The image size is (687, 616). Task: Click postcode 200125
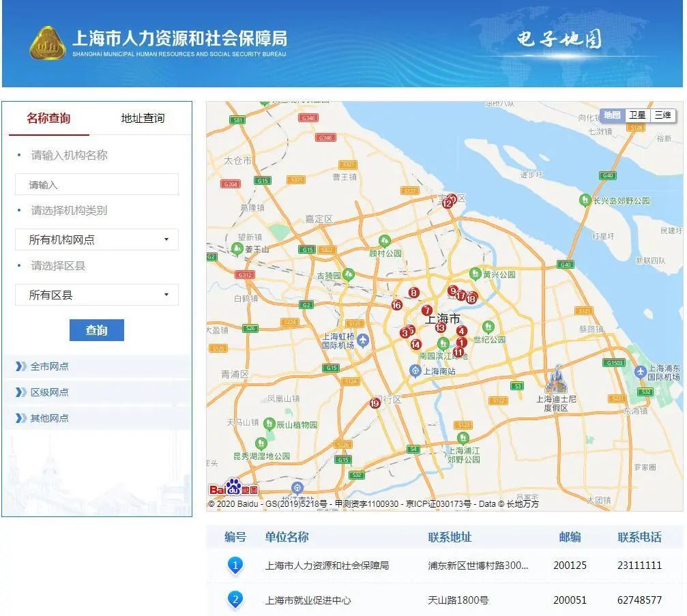point(570,566)
